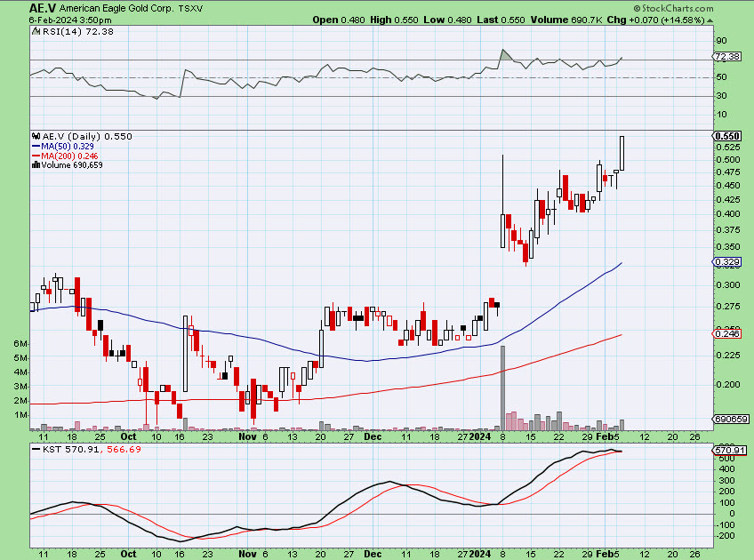Click the High 0.550 value in header

394,20
